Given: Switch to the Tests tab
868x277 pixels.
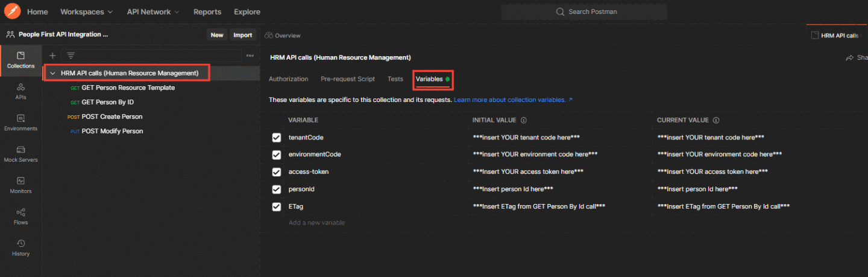Looking at the screenshot, I should [x=395, y=79].
